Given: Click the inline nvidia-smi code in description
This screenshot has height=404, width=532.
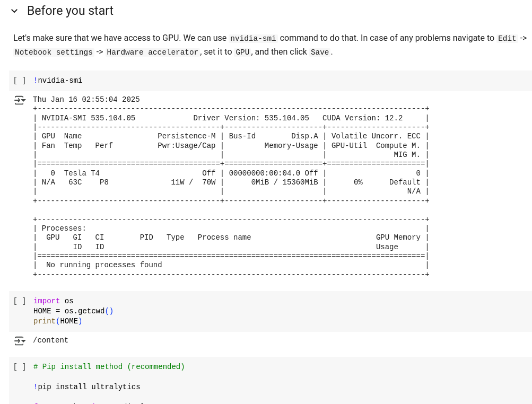Looking at the screenshot, I should coord(253,38).
